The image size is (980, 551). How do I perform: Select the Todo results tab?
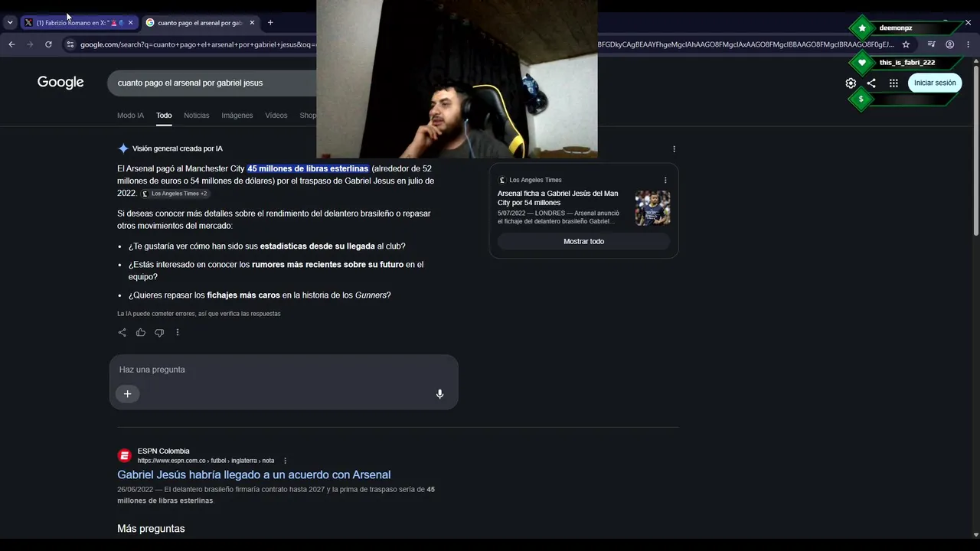pyautogui.click(x=164, y=116)
